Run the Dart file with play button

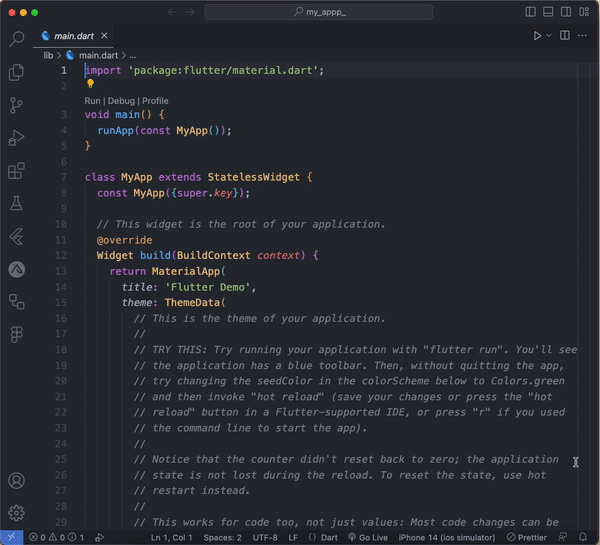pyautogui.click(x=537, y=36)
